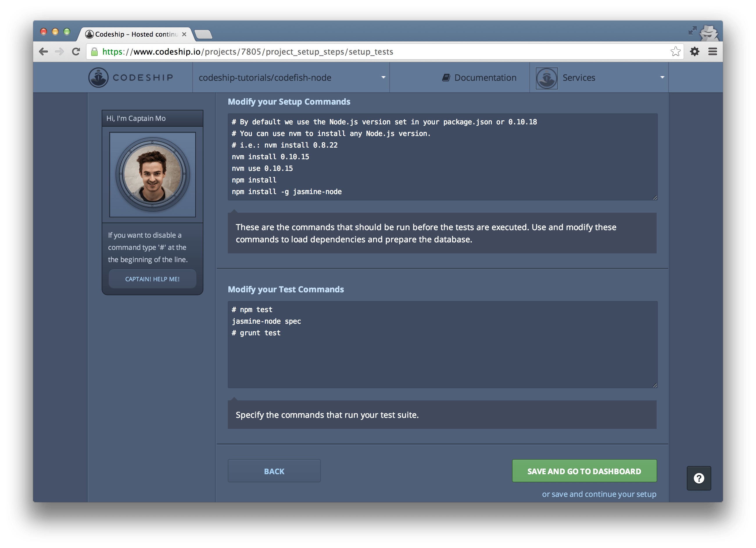
Task: Click Captain Mo's portrait thumbnail
Action: tap(152, 175)
